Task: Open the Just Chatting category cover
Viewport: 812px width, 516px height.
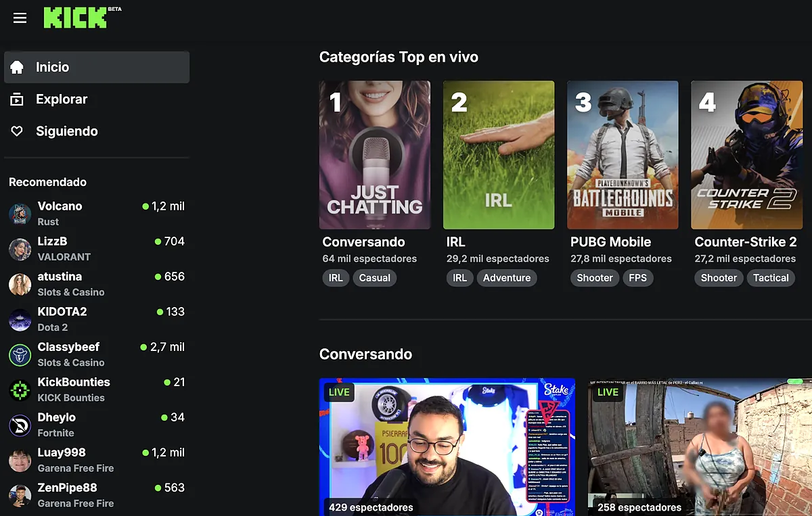Action: point(375,155)
